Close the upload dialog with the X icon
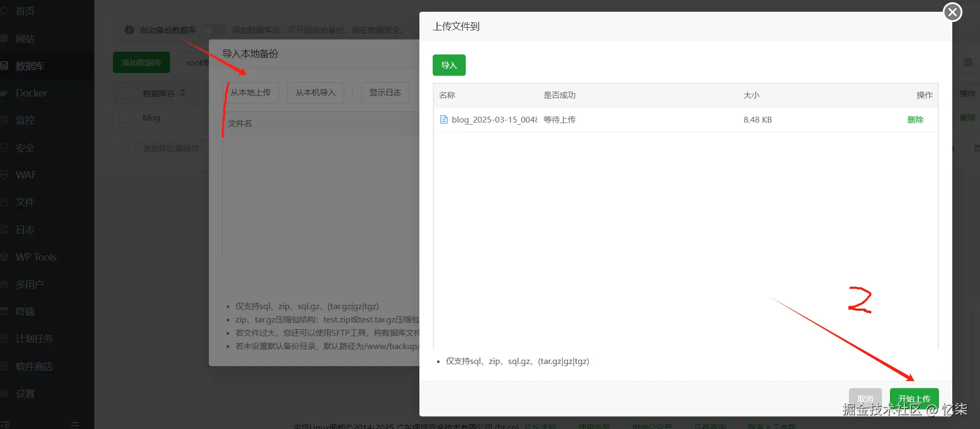The image size is (980, 429). [953, 12]
